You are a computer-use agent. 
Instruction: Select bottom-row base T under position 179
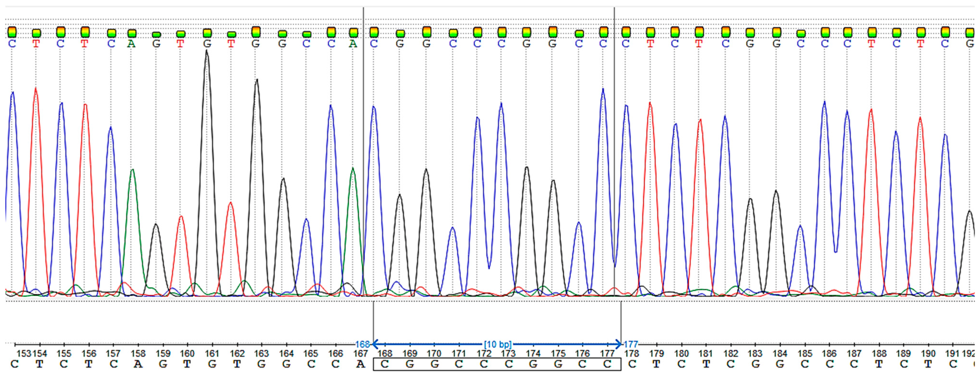tap(656, 364)
